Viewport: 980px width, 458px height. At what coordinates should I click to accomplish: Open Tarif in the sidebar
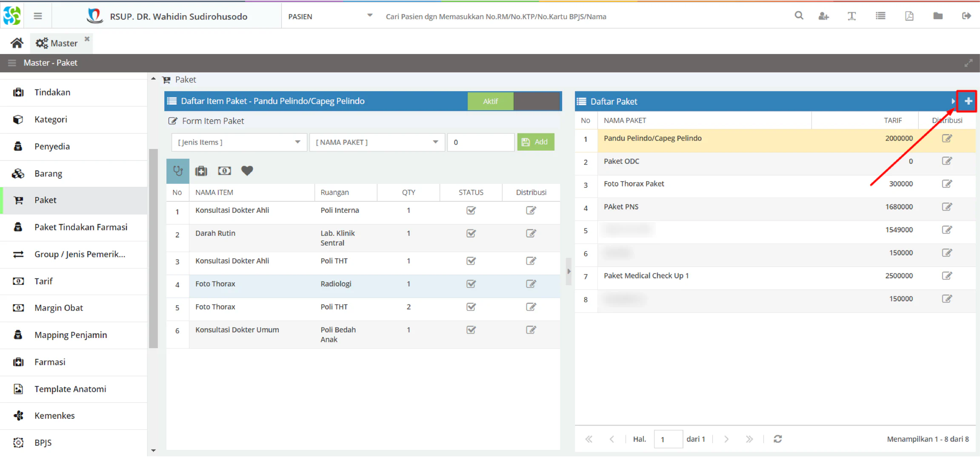tap(74, 281)
